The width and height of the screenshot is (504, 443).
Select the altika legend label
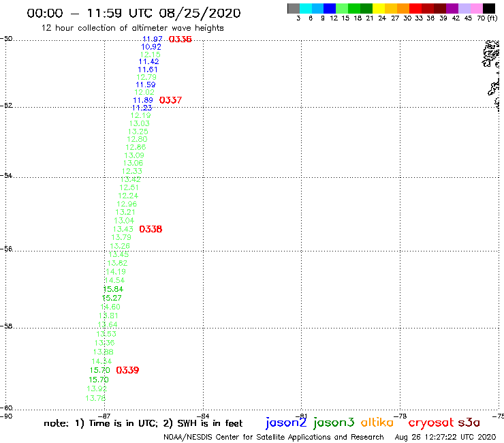coord(377,423)
